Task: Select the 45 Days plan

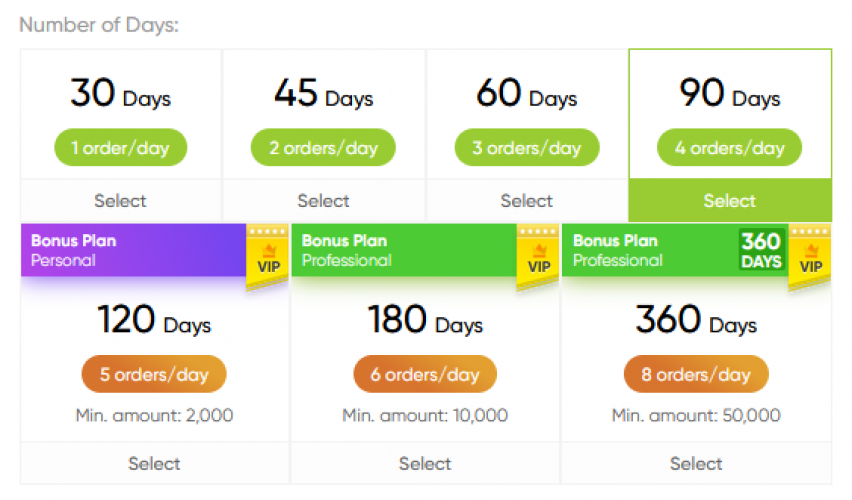Action: tap(324, 201)
